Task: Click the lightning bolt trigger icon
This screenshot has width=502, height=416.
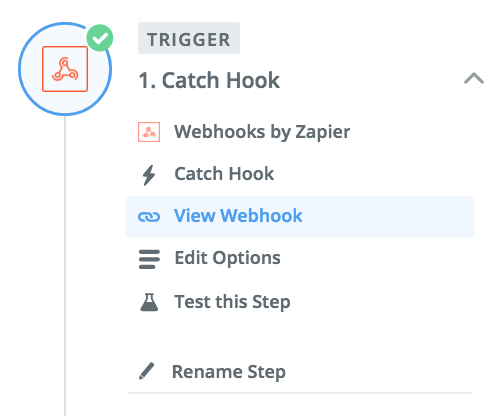Action: (149, 175)
